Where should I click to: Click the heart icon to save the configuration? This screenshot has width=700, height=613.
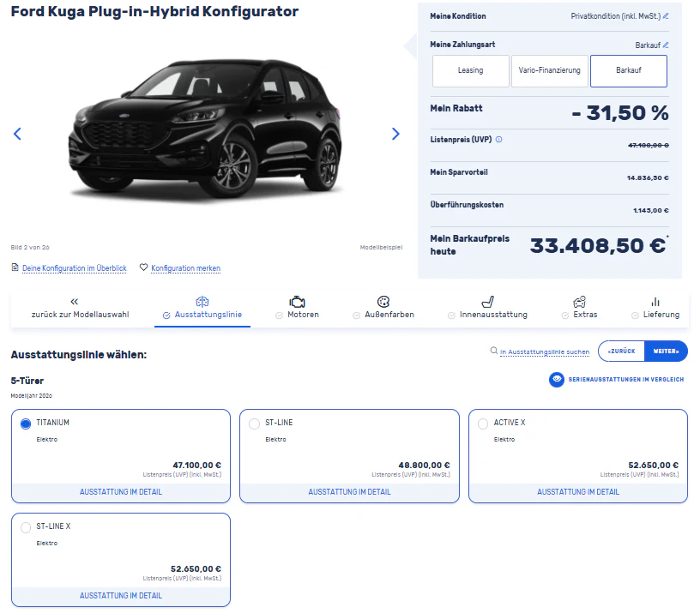point(144,267)
